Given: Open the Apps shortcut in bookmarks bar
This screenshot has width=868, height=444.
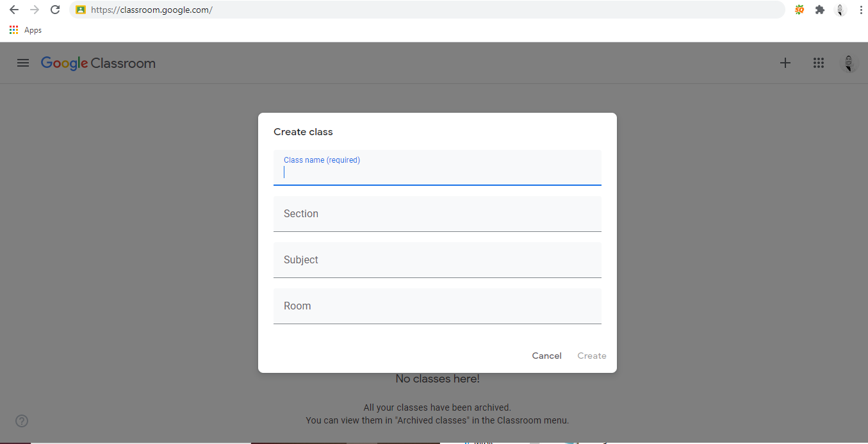Looking at the screenshot, I should coord(26,30).
